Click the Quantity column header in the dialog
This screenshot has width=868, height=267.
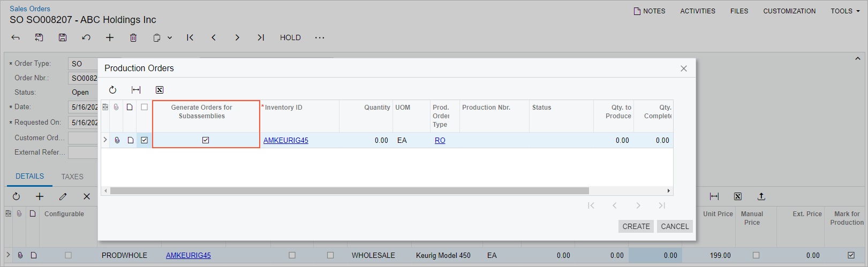(377, 108)
